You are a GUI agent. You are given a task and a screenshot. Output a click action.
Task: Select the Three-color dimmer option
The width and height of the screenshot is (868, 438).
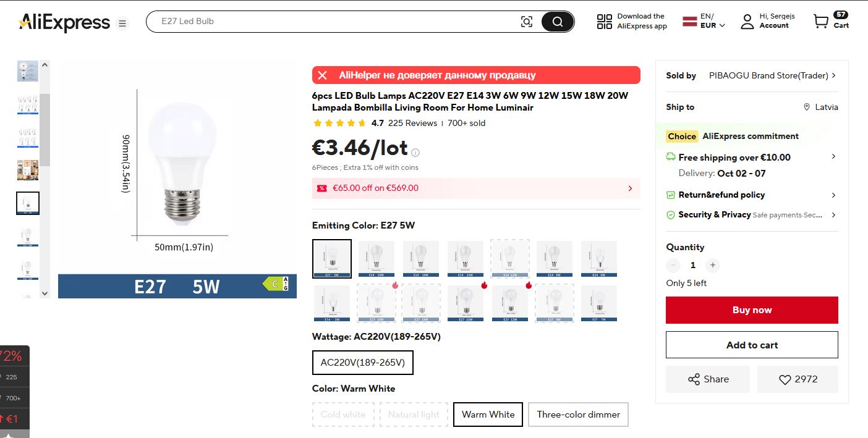coord(578,415)
